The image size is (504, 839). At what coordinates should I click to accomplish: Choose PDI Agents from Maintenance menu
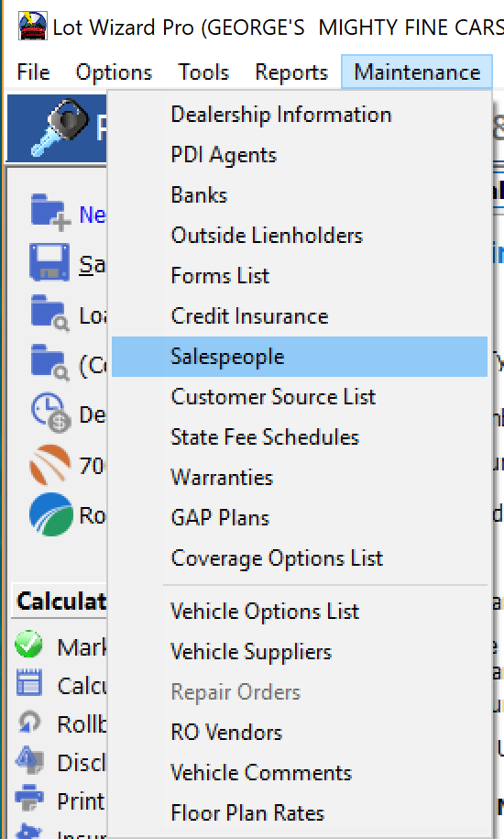[x=300, y=155]
